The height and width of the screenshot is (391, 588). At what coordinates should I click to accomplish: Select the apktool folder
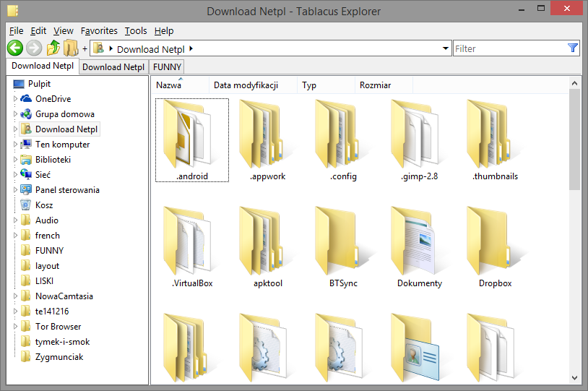coord(268,247)
